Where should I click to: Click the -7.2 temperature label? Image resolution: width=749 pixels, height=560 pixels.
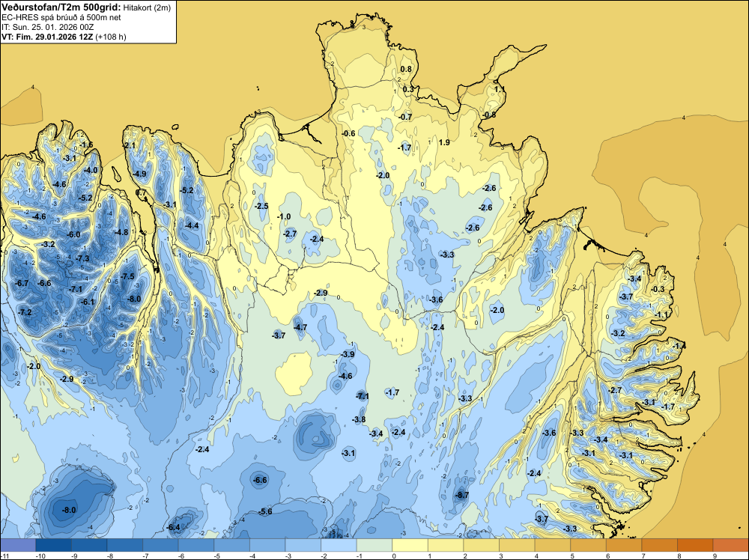coord(25,312)
